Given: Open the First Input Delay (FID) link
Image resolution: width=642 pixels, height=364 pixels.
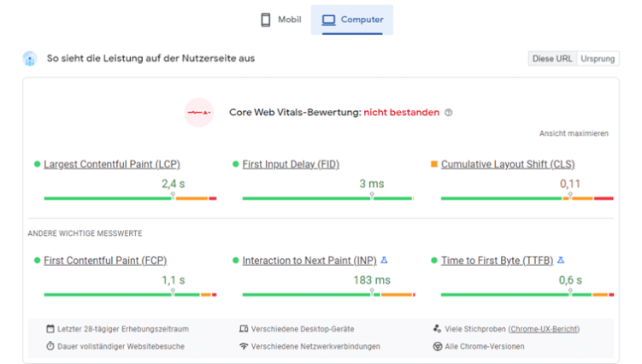Looking at the screenshot, I should [291, 164].
